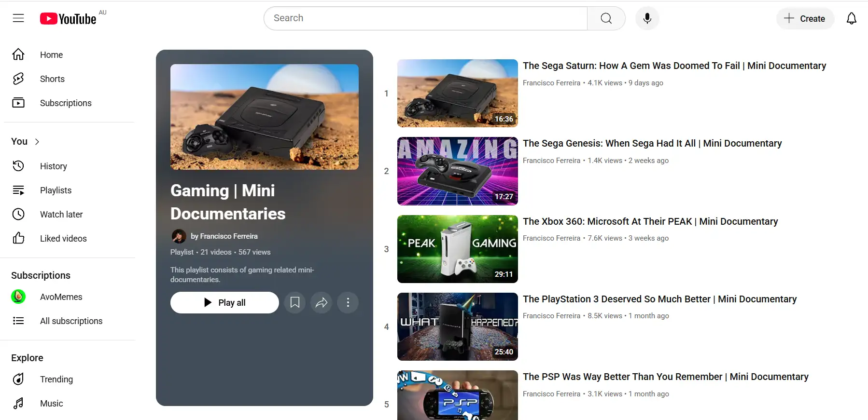Click the AvoMemes channel avatar
This screenshot has width=868, height=420.
click(x=18, y=297)
